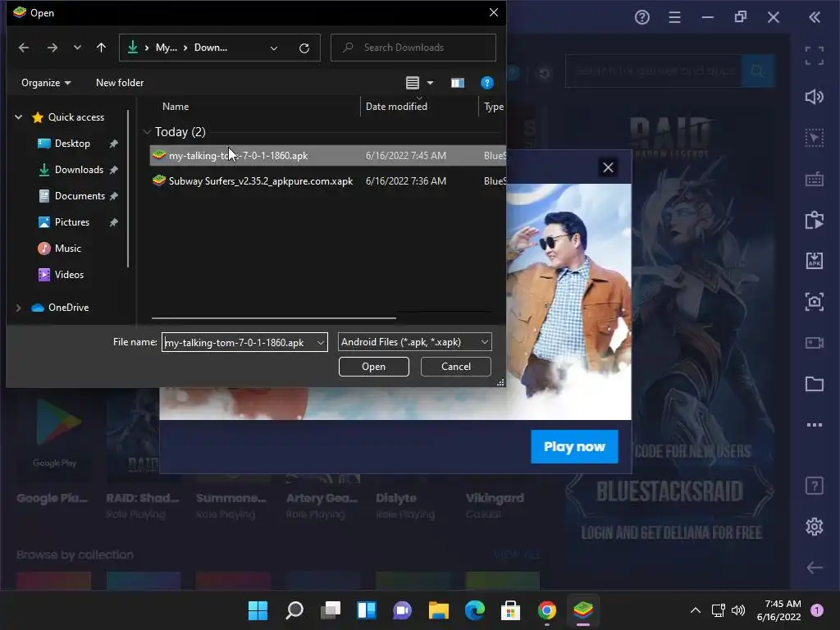Go up one folder level arrow
The height and width of the screenshot is (630, 840).
coord(101,48)
